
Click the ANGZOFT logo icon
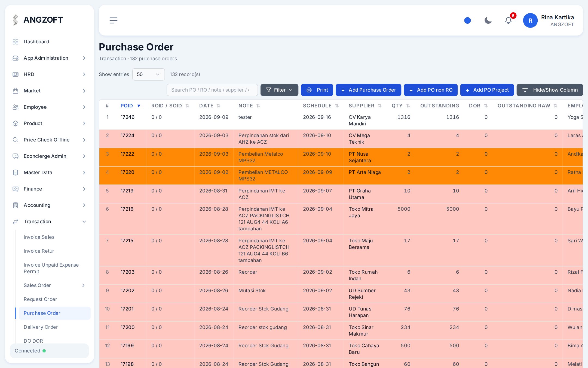[x=16, y=20]
